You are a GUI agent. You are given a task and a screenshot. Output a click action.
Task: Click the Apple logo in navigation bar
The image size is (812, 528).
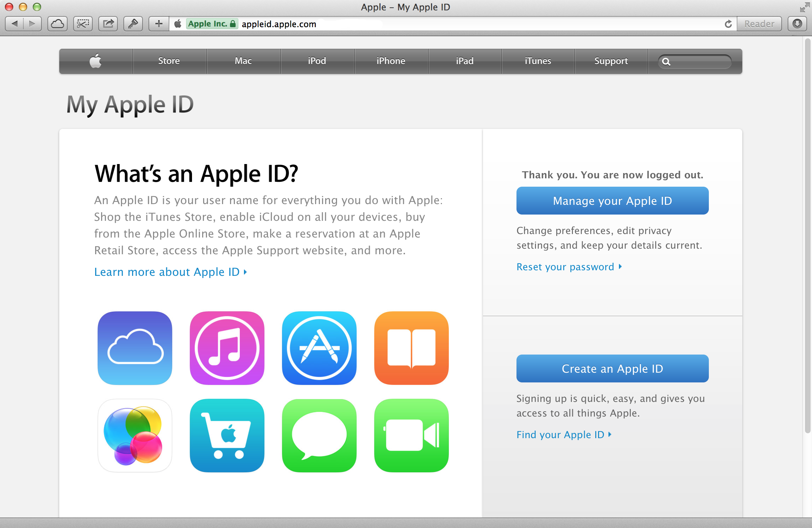pos(96,61)
